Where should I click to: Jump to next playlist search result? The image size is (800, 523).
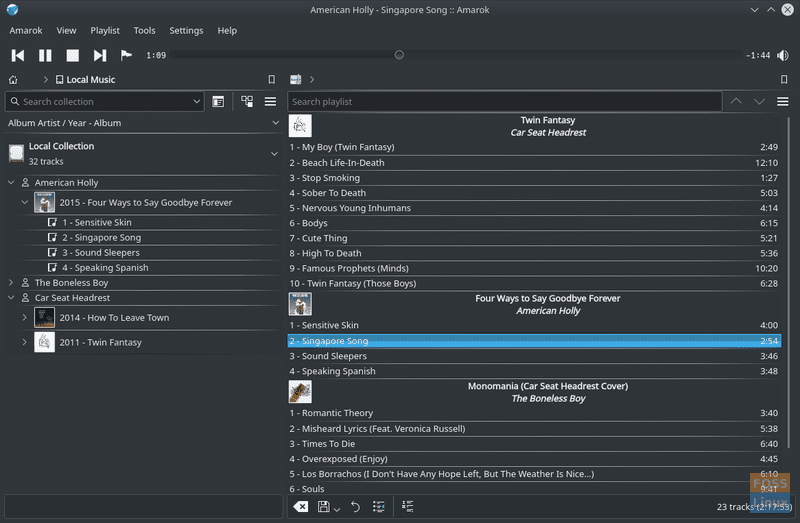[759, 102]
